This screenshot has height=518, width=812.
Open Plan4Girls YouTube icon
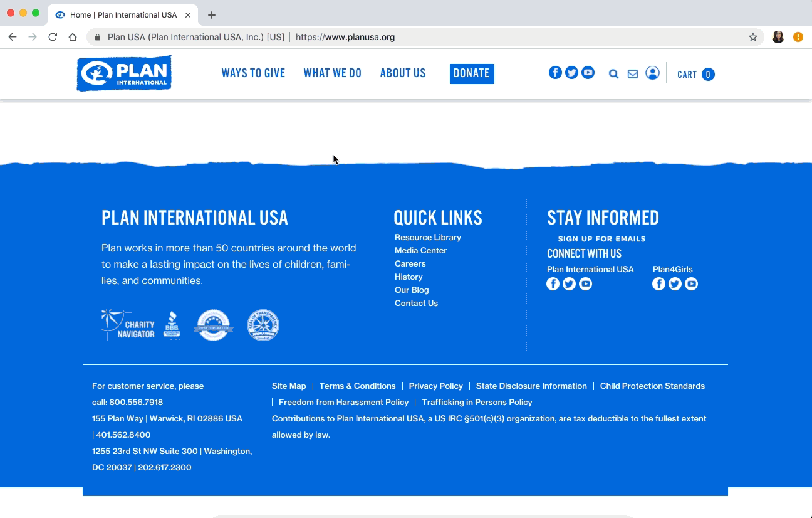(691, 284)
